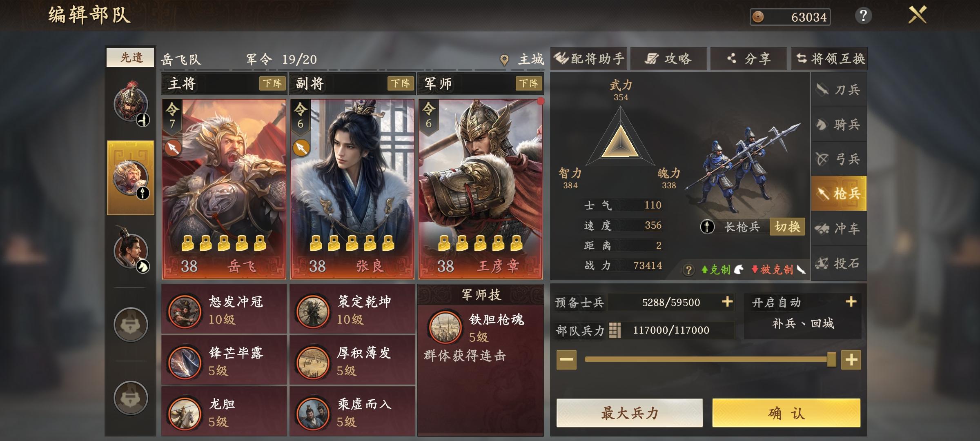Click the 最大兵力 button

(630, 413)
